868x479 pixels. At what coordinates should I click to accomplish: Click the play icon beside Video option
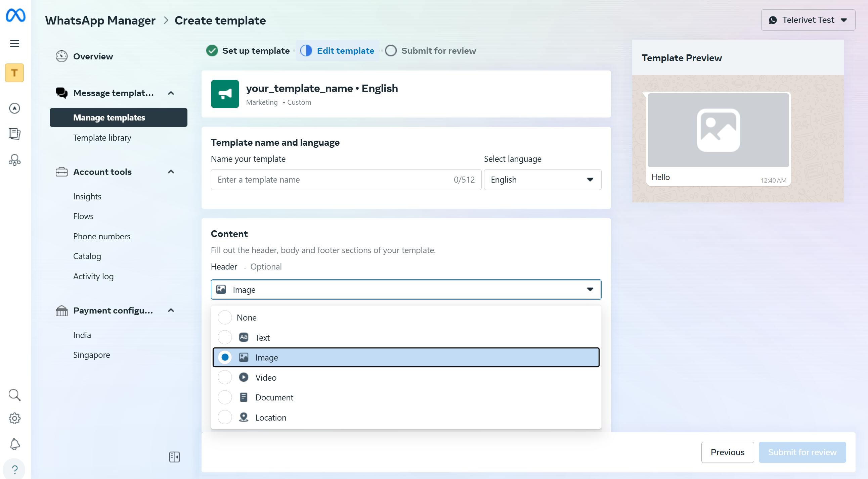pos(243,377)
